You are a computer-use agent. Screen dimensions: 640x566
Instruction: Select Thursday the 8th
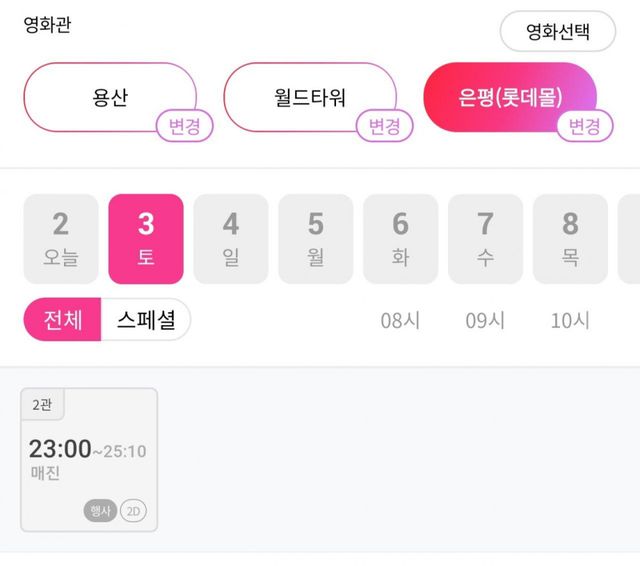pos(571,239)
